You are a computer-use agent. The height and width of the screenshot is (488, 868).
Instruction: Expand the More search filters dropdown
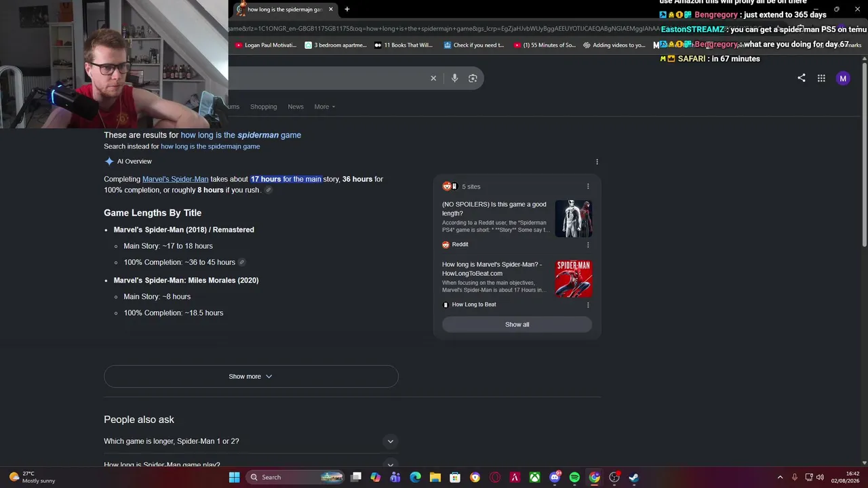[x=325, y=106]
